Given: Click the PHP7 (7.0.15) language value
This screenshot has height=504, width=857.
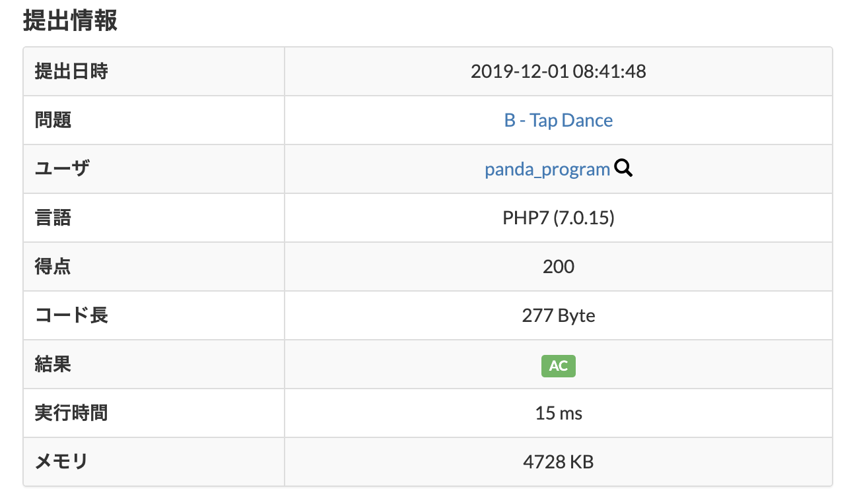Looking at the screenshot, I should coord(558,218).
